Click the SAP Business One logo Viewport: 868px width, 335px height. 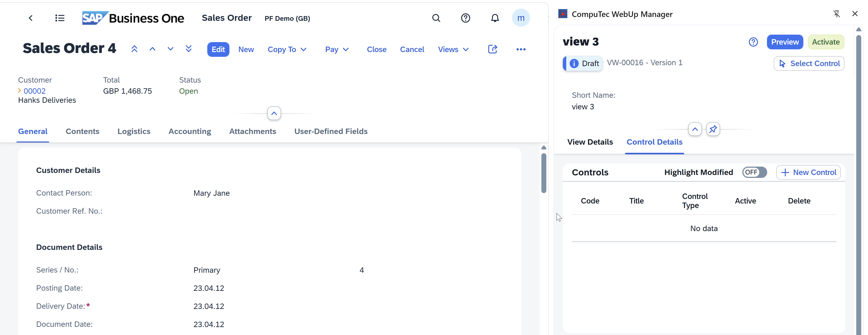(133, 18)
